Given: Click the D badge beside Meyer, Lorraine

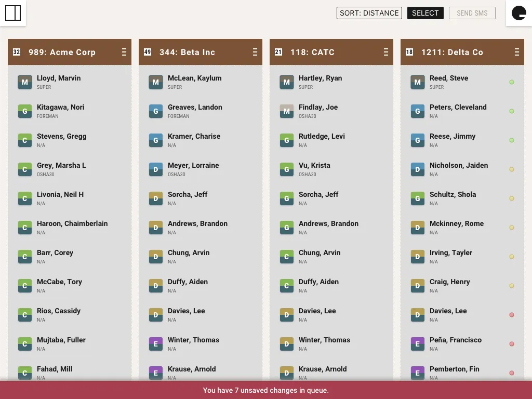Looking at the screenshot, I should pyautogui.click(x=156, y=170).
